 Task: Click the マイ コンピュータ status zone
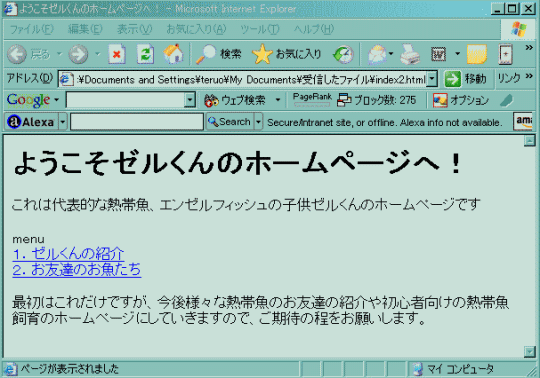coord(453,369)
